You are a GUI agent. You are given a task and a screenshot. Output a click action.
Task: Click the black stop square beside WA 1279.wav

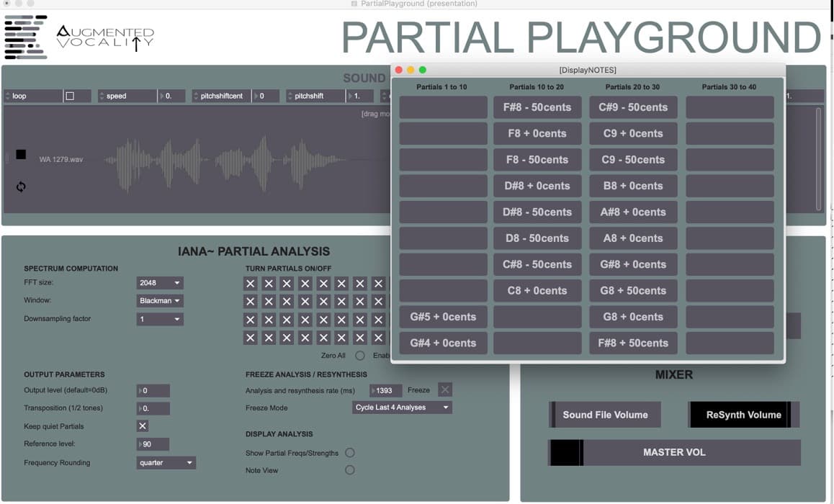pyautogui.click(x=21, y=154)
